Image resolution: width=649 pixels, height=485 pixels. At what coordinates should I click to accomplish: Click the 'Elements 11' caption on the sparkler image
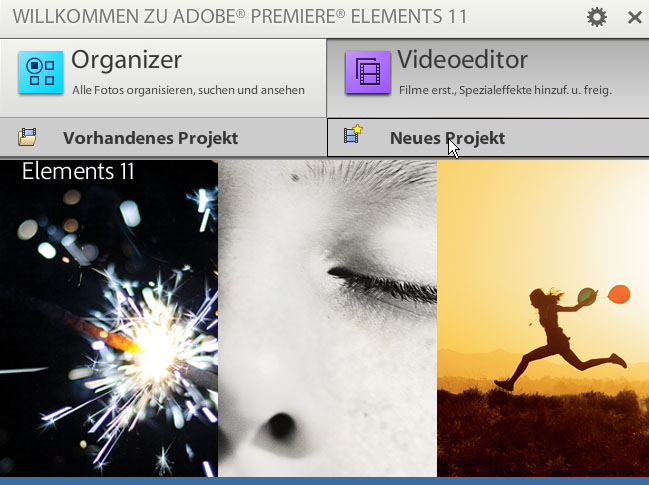point(78,171)
